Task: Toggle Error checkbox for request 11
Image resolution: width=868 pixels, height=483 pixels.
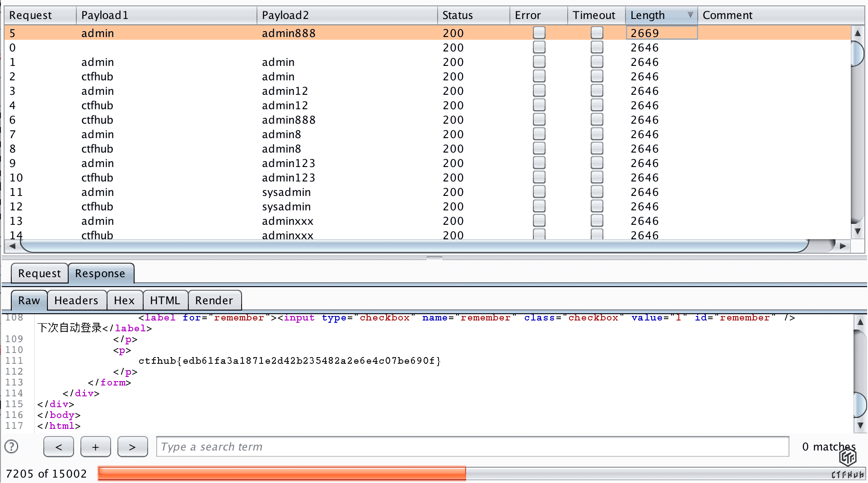Action: pos(539,192)
